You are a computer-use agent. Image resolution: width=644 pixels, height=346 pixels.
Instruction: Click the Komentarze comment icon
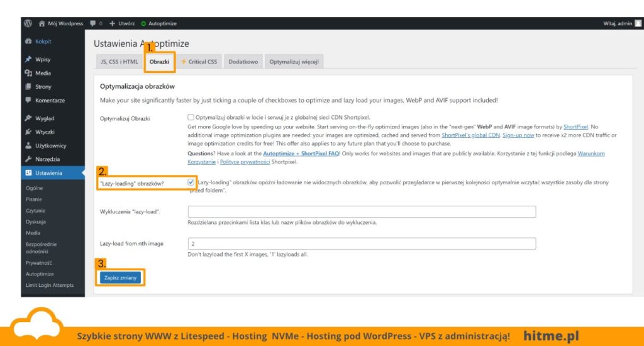point(28,100)
